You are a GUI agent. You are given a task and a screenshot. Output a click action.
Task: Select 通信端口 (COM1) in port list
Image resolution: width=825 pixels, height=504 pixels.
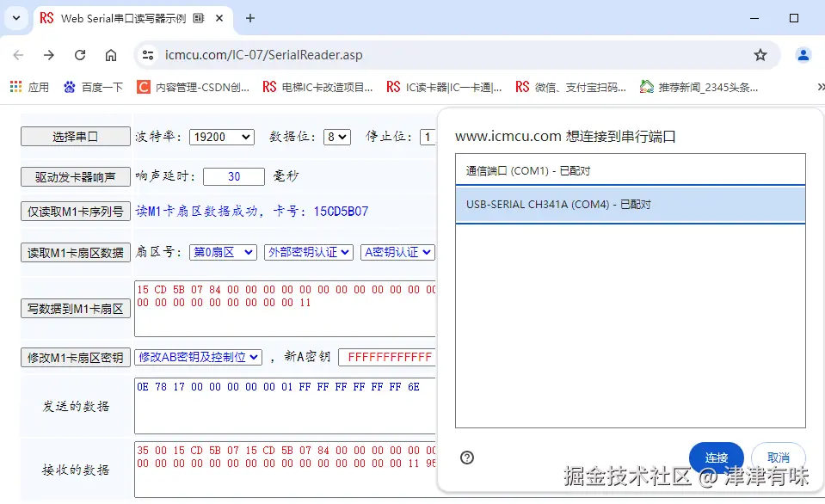click(x=631, y=170)
